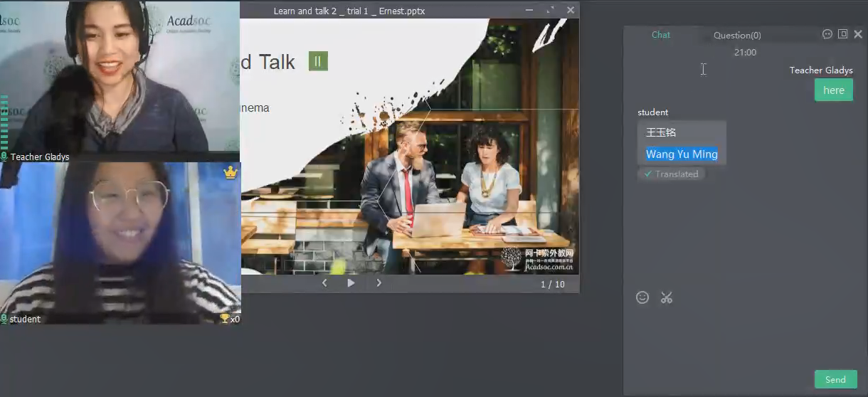Advance to the next slide
The image size is (868, 397).
pos(379,282)
